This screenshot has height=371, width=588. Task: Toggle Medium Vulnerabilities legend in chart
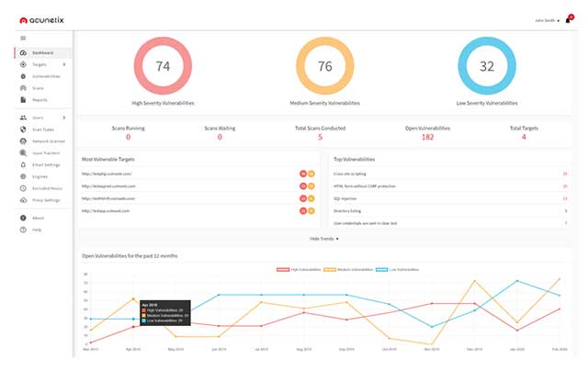pos(348,269)
